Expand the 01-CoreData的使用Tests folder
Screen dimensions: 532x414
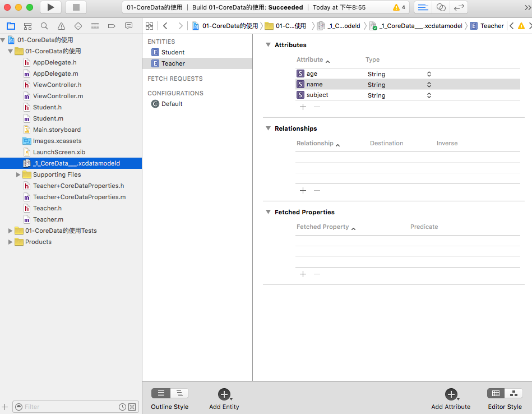pyautogui.click(x=11, y=231)
